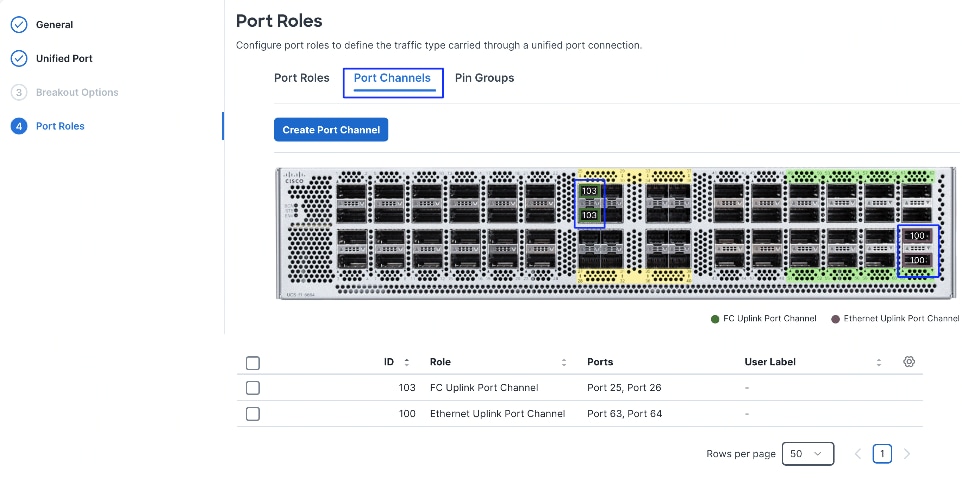
Task: Click the Port 63, Port 64 cell
Action: (x=625, y=414)
